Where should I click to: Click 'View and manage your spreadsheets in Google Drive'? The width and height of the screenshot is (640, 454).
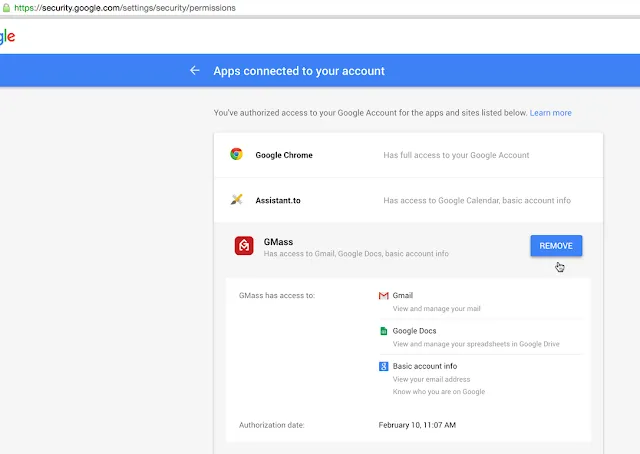point(476,344)
